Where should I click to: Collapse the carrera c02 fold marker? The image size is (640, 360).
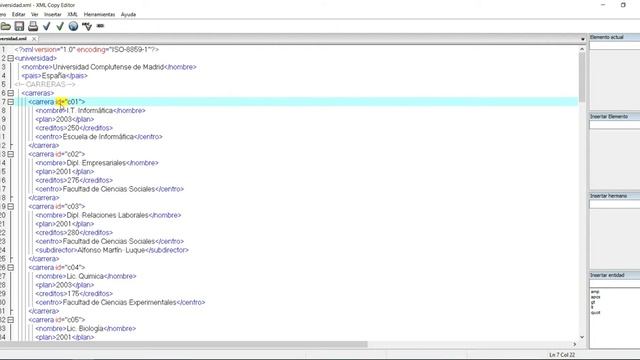pyautogui.click(x=11, y=154)
